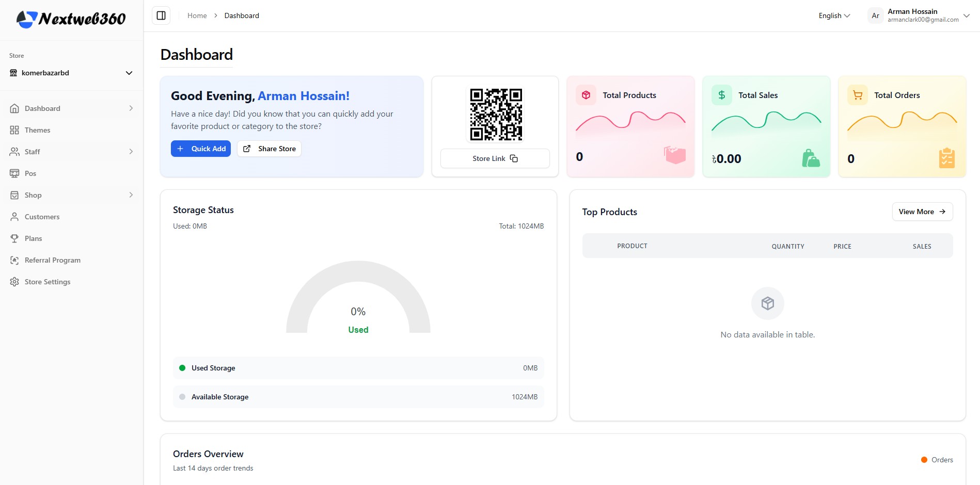Click the store QR code image

click(496, 115)
